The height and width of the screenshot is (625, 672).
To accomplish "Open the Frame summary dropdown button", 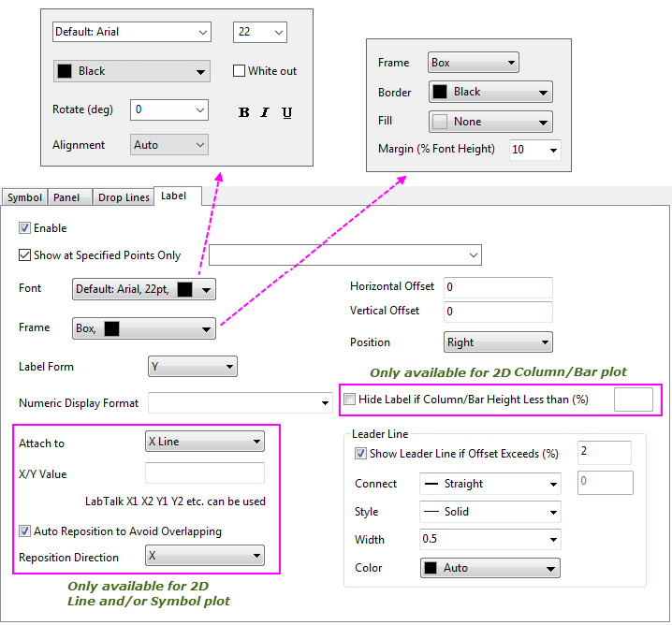I will click(x=144, y=328).
